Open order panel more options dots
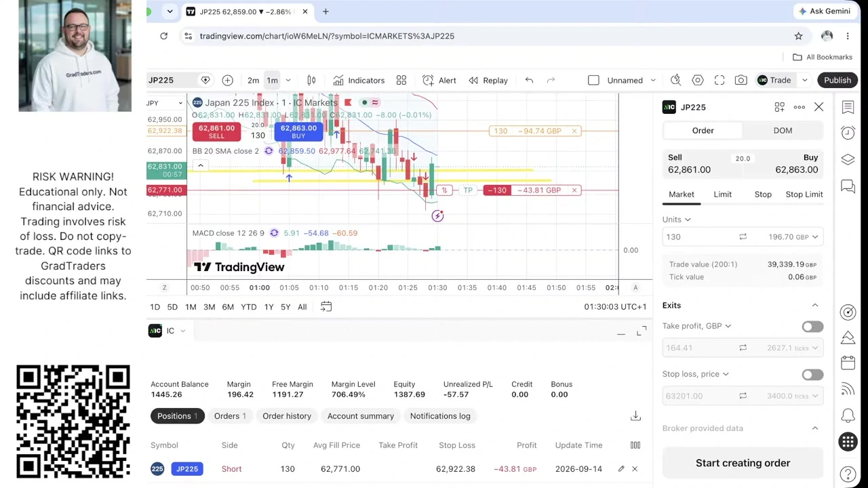868x488 pixels. pyautogui.click(x=800, y=107)
